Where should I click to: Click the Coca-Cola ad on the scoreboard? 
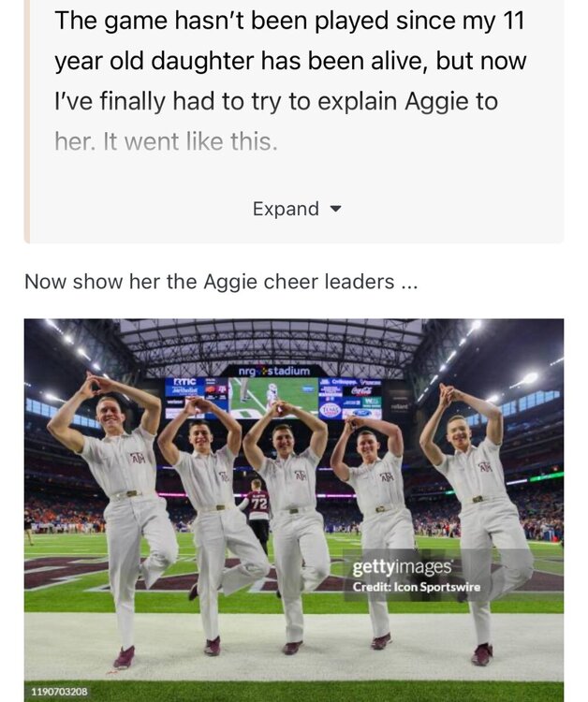(362, 390)
